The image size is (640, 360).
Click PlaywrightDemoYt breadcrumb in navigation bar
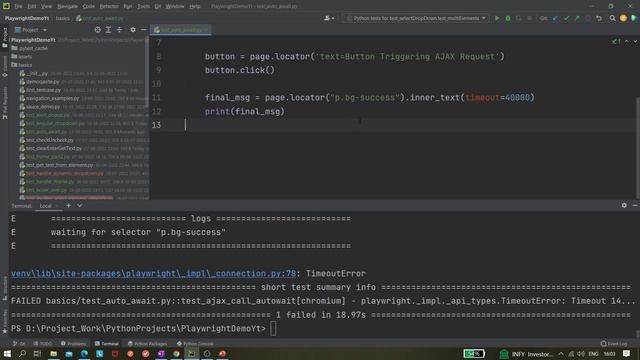(27, 18)
